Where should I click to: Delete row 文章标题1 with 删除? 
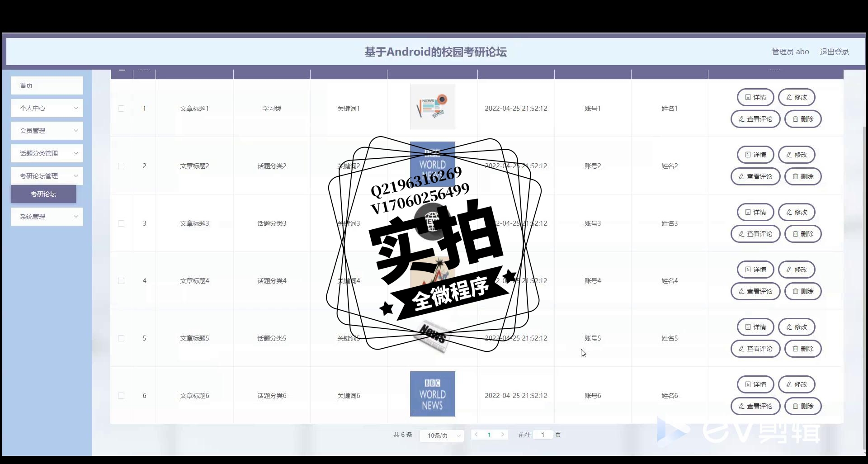point(803,119)
